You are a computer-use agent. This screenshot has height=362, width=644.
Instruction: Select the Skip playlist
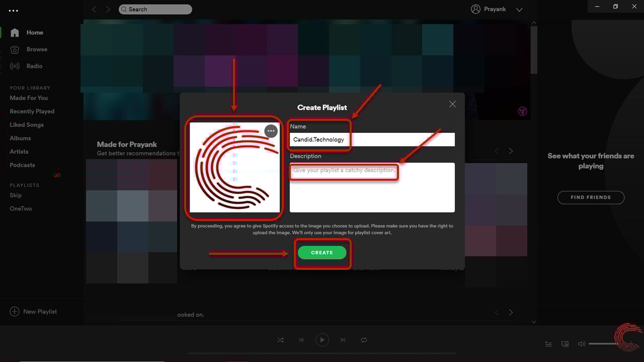point(16,195)
